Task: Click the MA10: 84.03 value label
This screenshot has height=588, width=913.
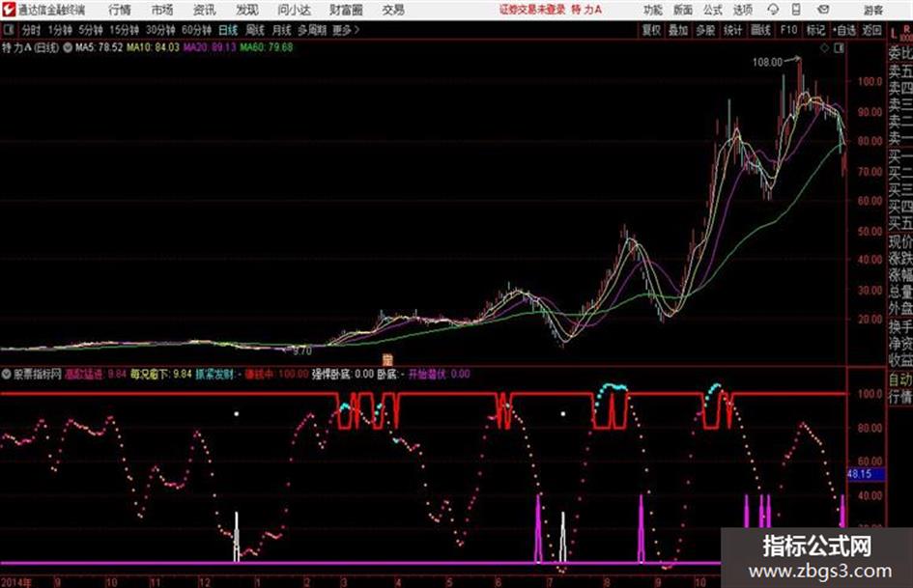Action: point(154,47)
